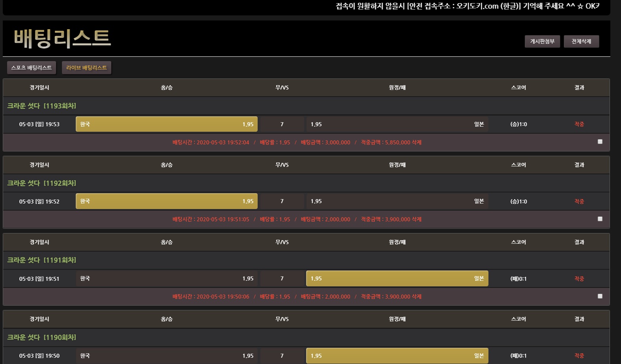The image size is (621, 364).
Task: Switch to 스포츠 배팅리스트 tab
Action: click(x=32, y=68)
